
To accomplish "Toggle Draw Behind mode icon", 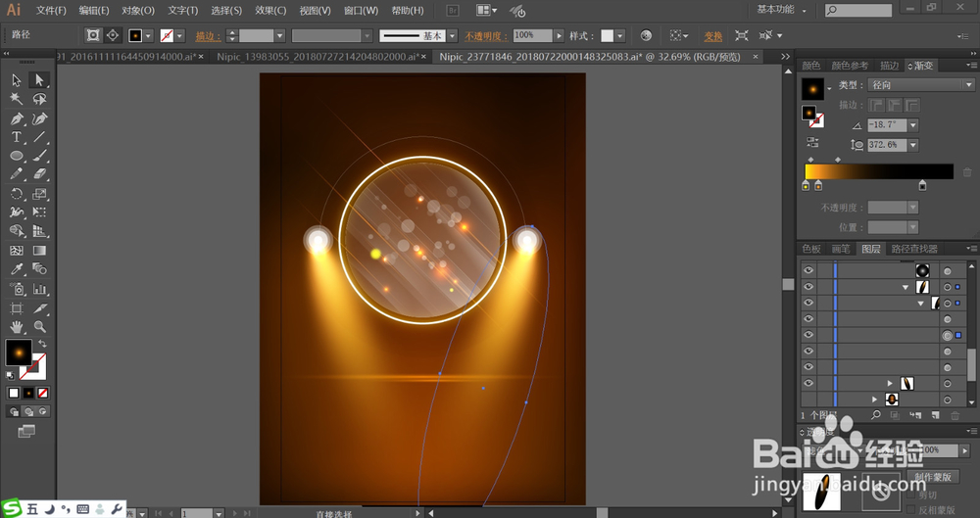I will [x=28, y=412].
